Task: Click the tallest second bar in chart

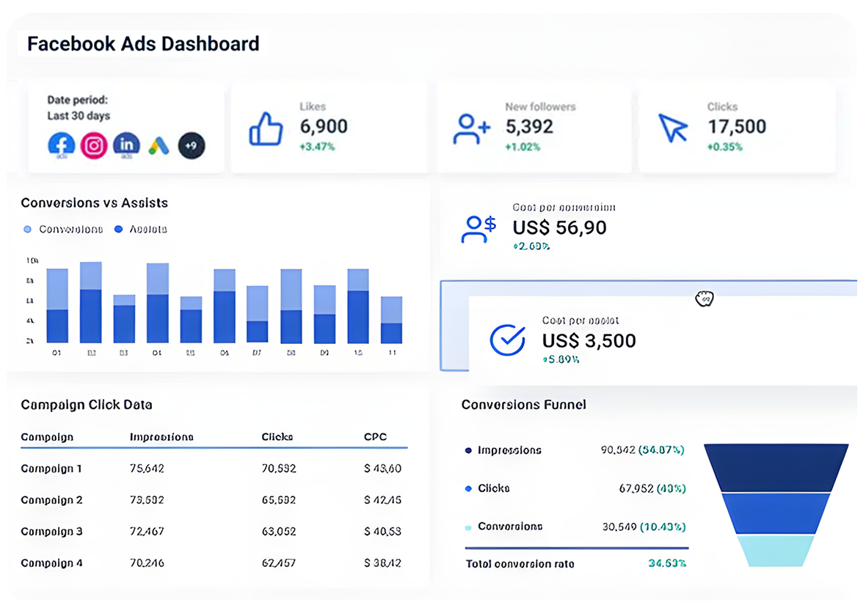Action: click(x=90, y=302)
